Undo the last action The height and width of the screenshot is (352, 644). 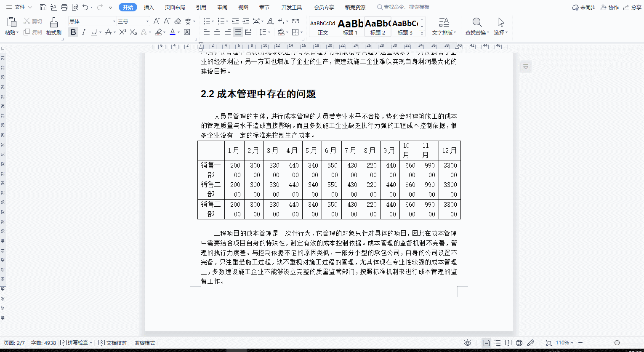click(85, 7)
